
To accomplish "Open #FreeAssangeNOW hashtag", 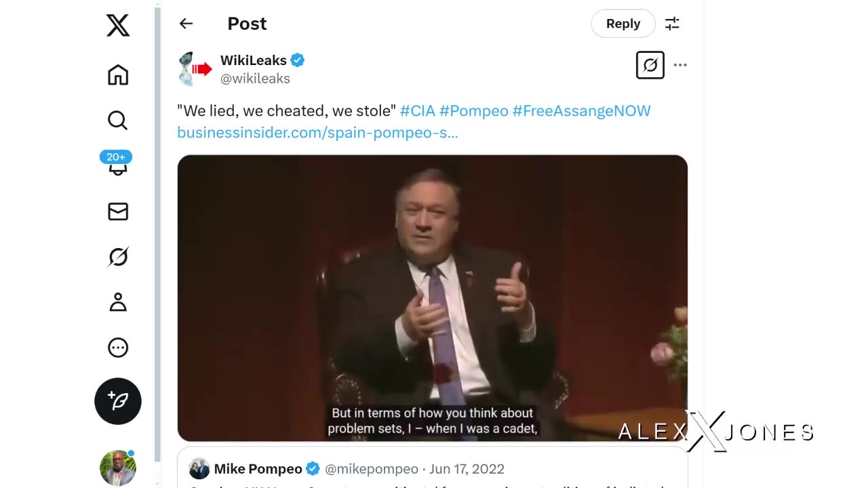I will (x=581, y=110).
